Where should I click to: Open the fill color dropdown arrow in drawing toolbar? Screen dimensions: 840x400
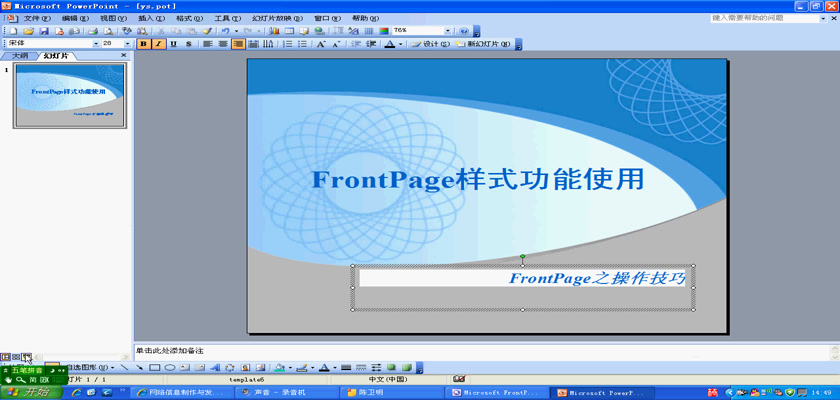290,367
